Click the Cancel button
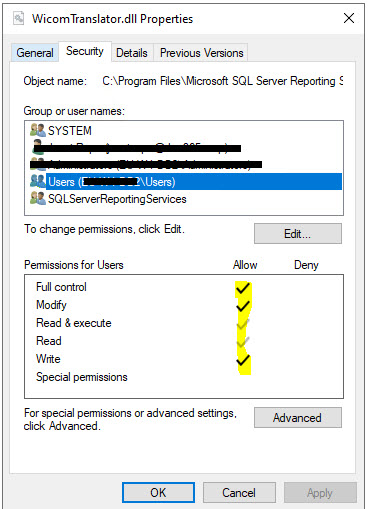 (239, 492)
